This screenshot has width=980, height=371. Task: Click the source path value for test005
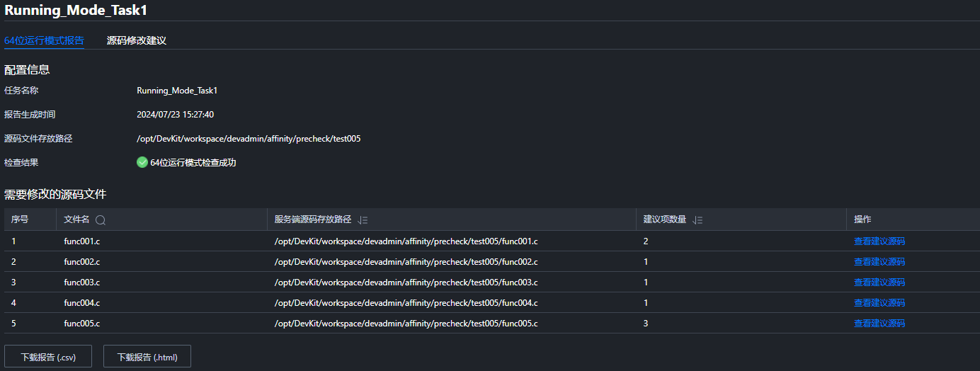pos(249,139)
